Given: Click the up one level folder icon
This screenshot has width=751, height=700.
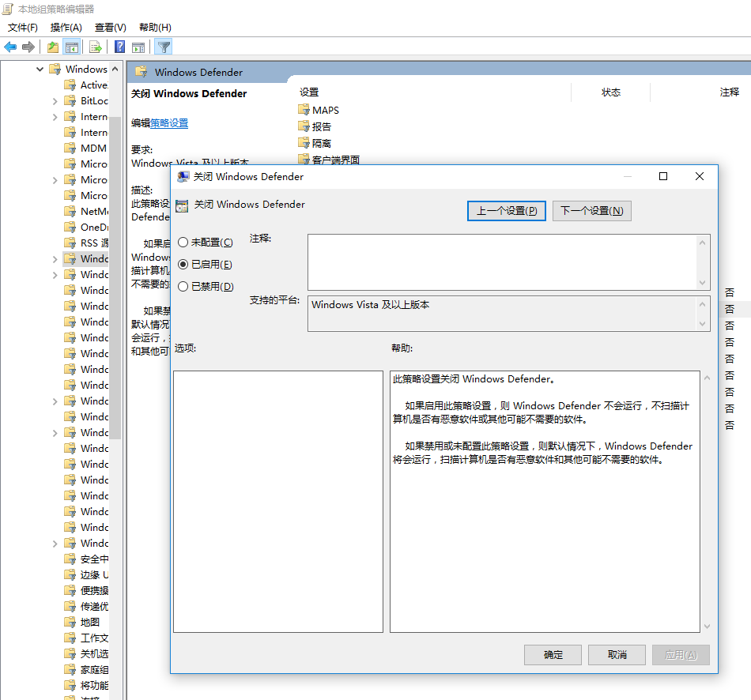Looking at the screenshot, I should point(52,47).
